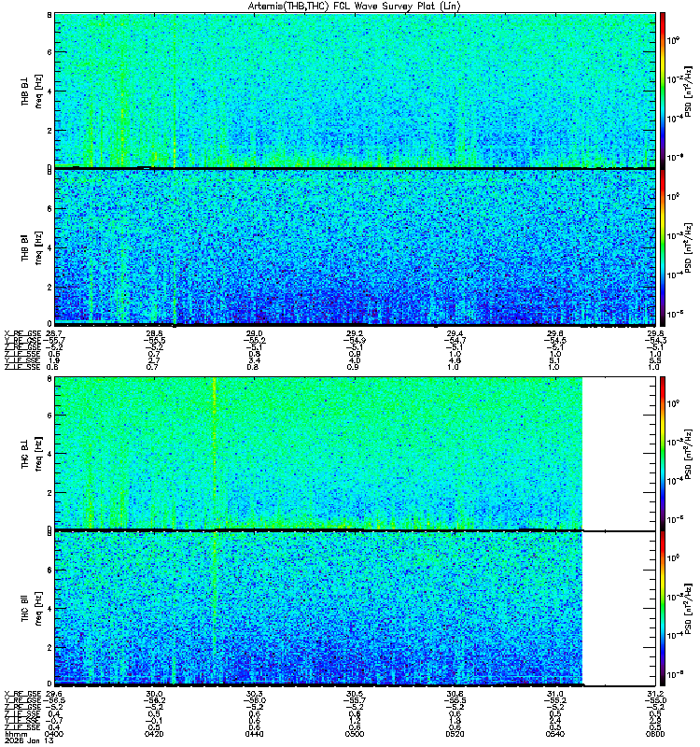
Task: Click the plot title 'Artemis(THB,THC) FGL Wave Survey Plot'
Action: click(355, 6)
